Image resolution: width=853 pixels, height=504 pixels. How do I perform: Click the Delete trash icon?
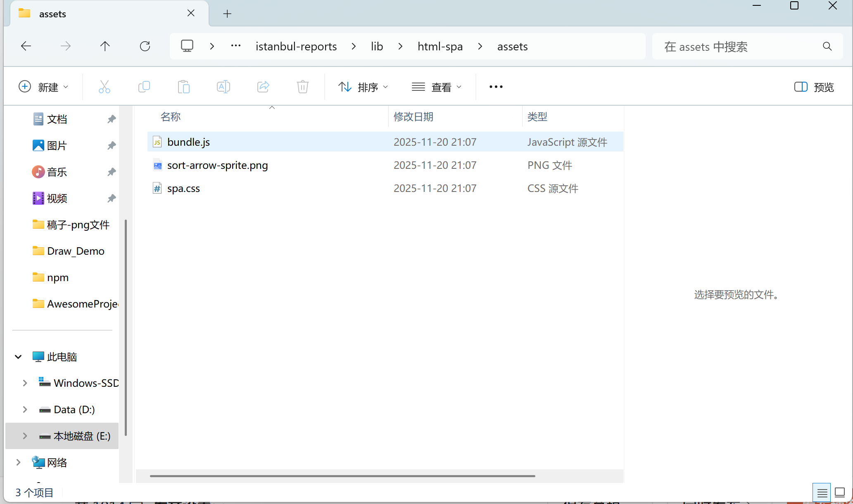pyautogui.click(x=302, y=87)
